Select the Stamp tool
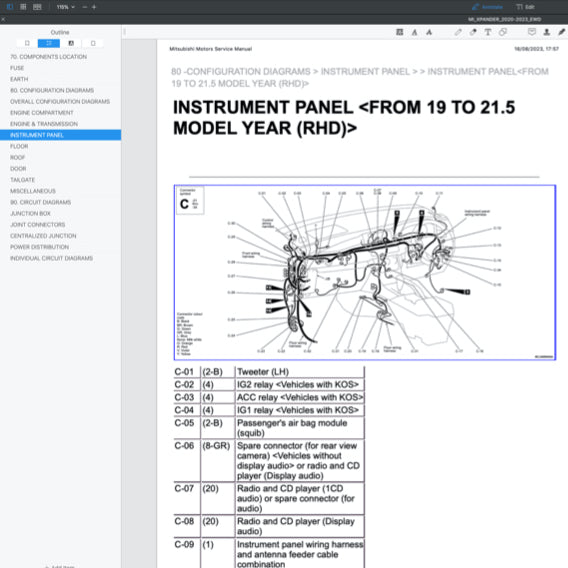 click(547, 32)
